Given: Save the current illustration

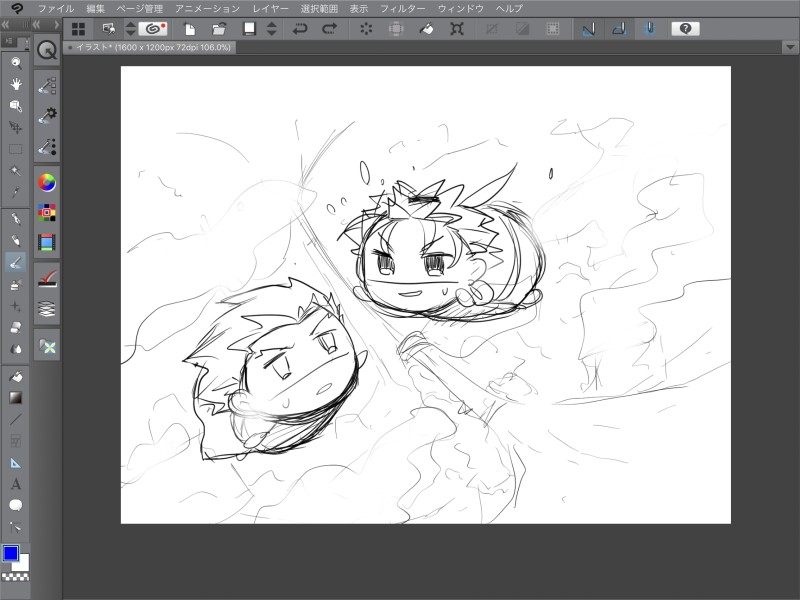Looking at the screenshot, I should [x=249, y=29].
